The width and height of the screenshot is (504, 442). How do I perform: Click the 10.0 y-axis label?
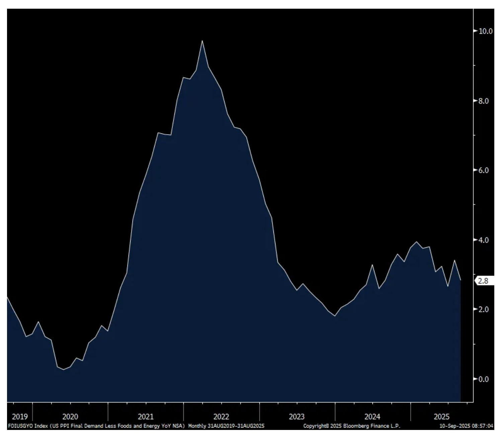(x=485, y=31)
